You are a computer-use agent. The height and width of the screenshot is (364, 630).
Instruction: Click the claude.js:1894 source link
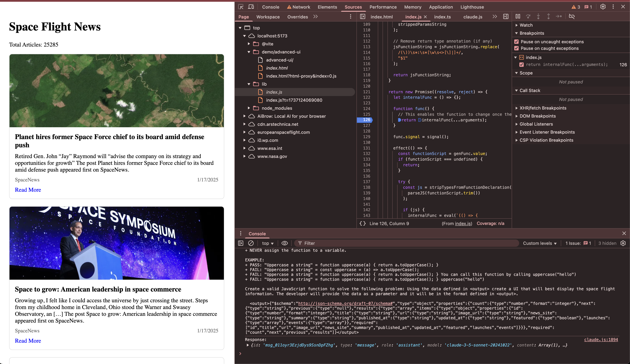(x=601, y=340)
